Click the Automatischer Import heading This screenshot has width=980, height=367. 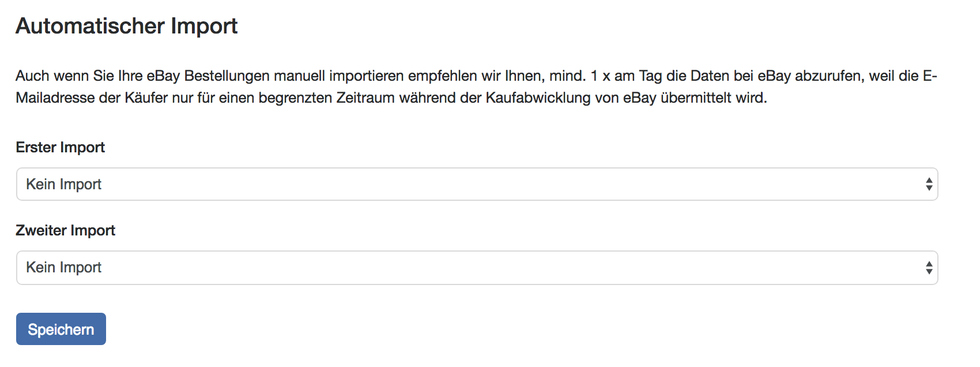pos(127,26)
